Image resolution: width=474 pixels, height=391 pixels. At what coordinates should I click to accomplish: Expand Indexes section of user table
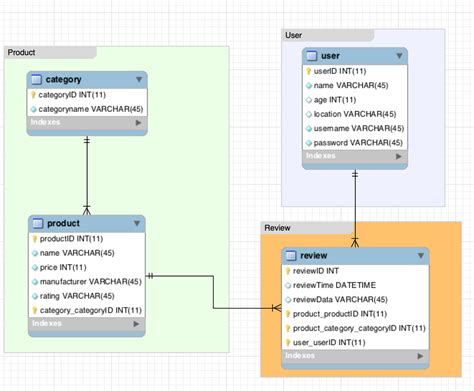(399, 156)
